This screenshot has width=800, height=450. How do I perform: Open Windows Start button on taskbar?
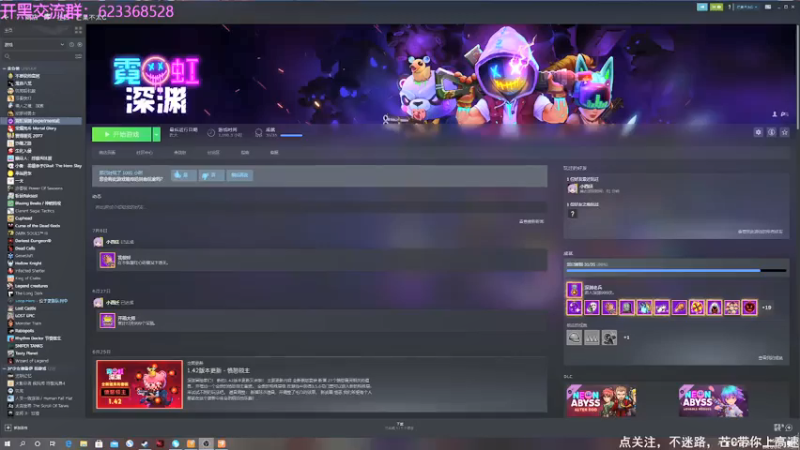pos(7,444)
